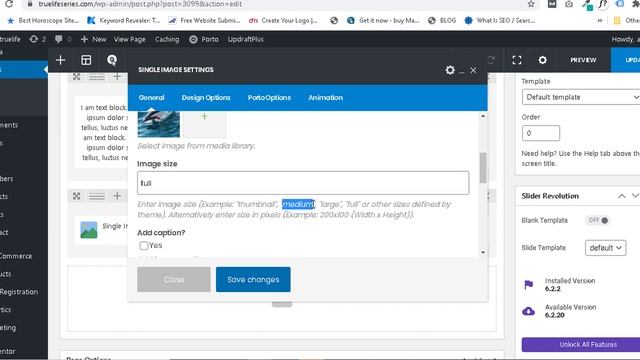This screenshot has height=360, width=640.
Task: Open the Slide Template default dropdown
Action: tap(605, 248)
